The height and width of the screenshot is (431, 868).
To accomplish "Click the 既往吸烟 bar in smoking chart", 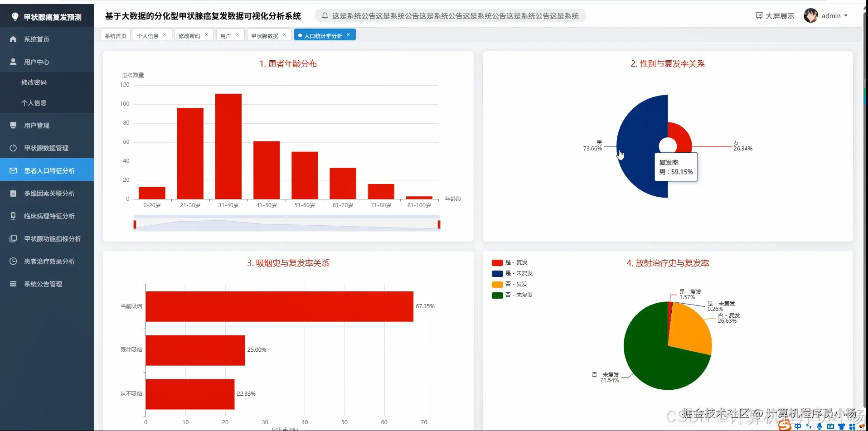I will point(195,350).
